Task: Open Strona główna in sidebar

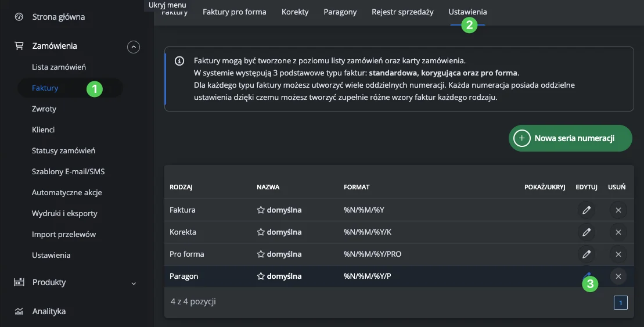Action: 59,17
